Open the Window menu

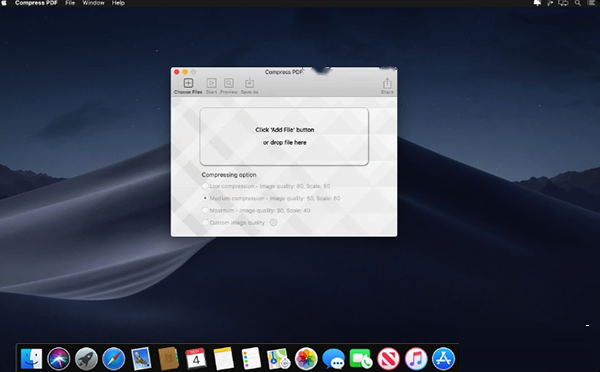point(93,3)
